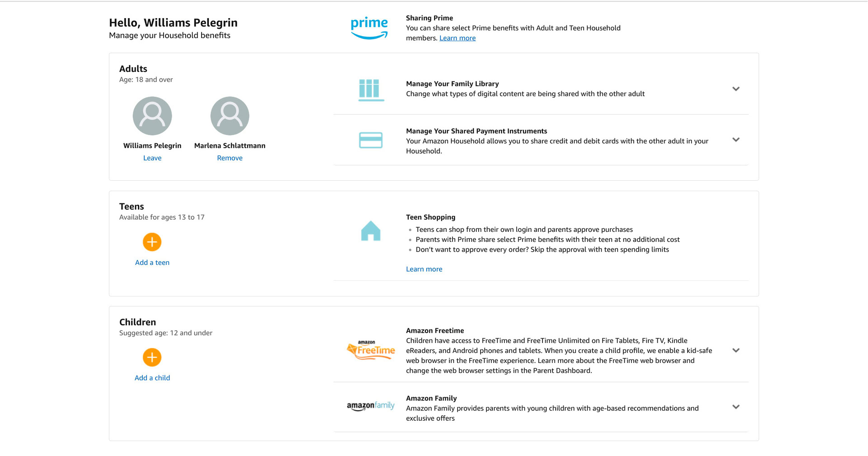The width and height of the screenshot is (868, 456).
Task: Open Teen Shopping Learn more link
Action: (424, 269)
